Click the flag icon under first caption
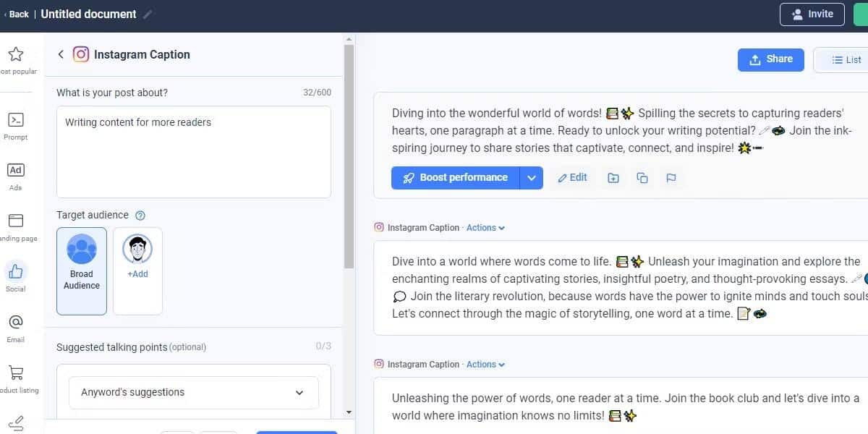Viewport: 868px width, 434px height. click(x=671, y=178)
